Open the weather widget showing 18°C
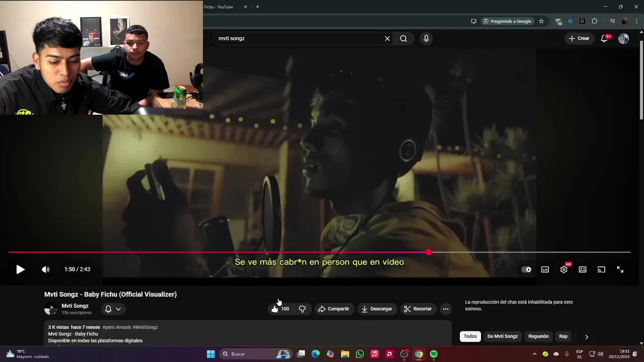Viewport: 644px width, 362px height. click(28, 354)
